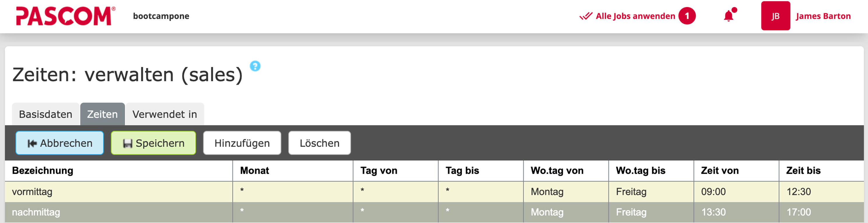
Task: Click the PASCOM logo
Action: 65,16
